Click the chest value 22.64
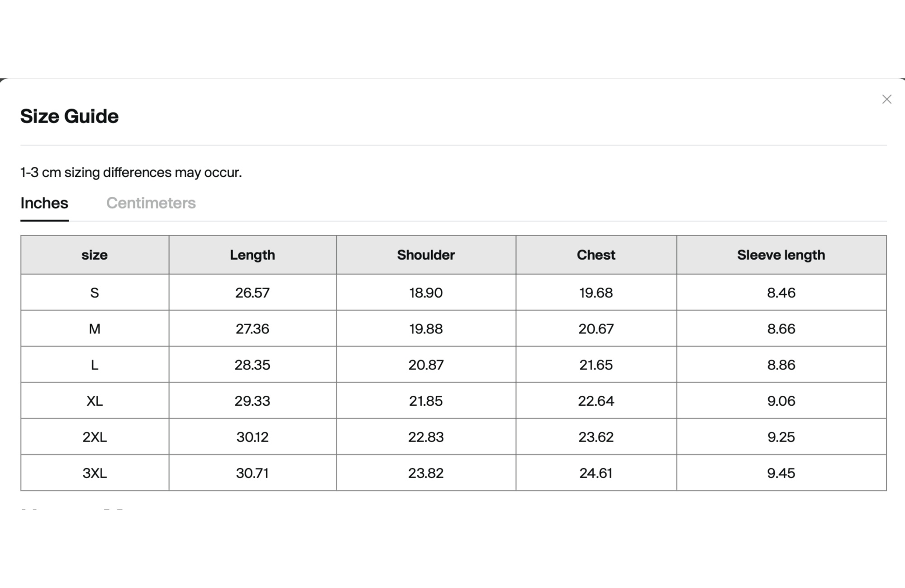The image size is (905, 588). click(x=596, y=401)
